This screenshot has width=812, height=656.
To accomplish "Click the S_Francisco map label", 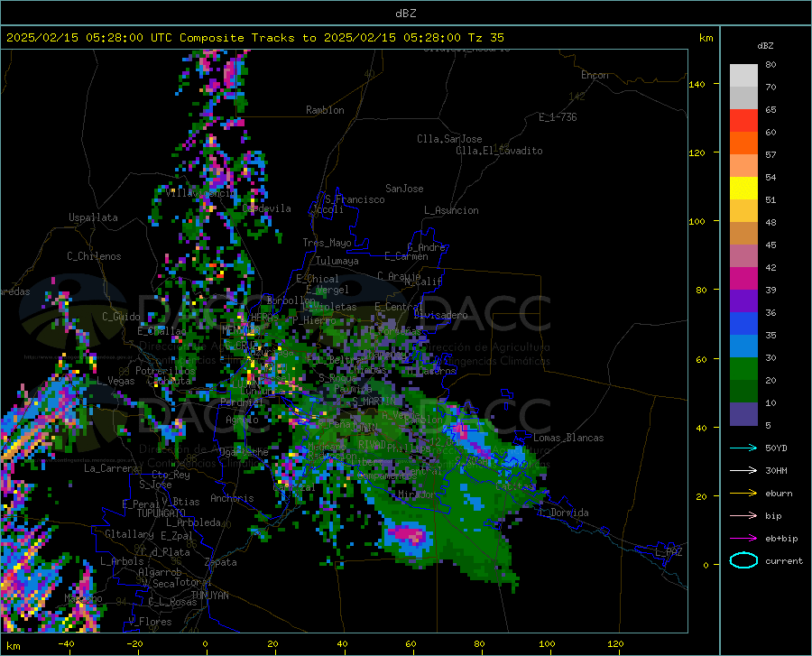I will [x=355, y=199].
